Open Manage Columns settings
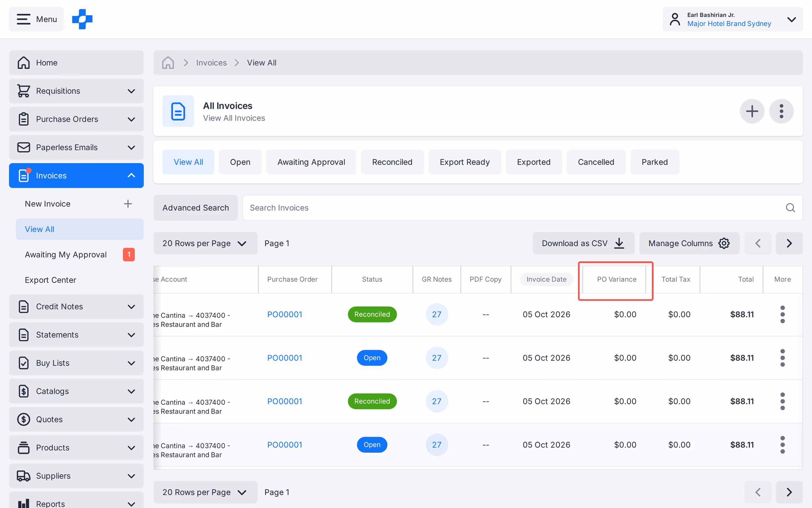This screenshot has height=508, width=812. tap(689, 243)
